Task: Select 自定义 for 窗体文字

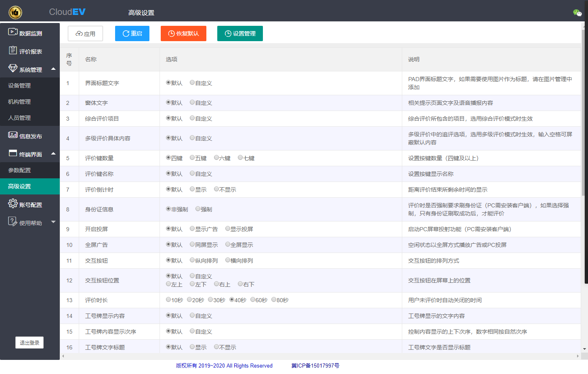Action: pyautogui.click(x=192, y=102)
